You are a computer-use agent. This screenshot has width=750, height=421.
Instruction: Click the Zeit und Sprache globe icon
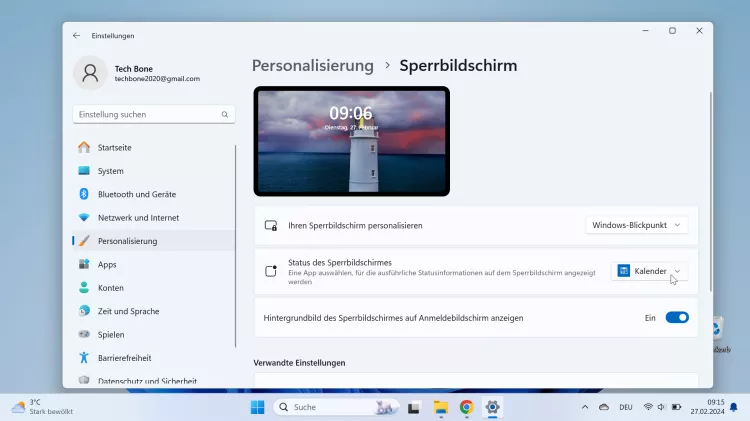[x=84, y=311]
